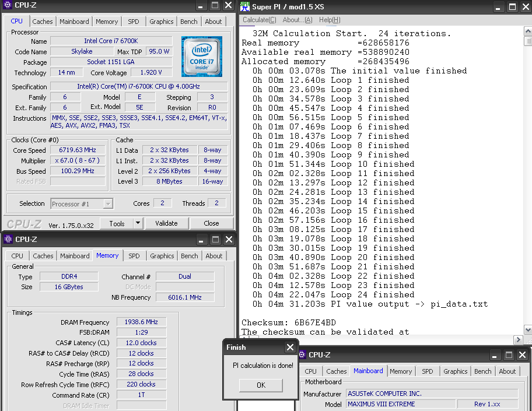This screenshot has width=532, height=411.
Task: Minimize the Super PI window
Action: [x=498, y=7]
